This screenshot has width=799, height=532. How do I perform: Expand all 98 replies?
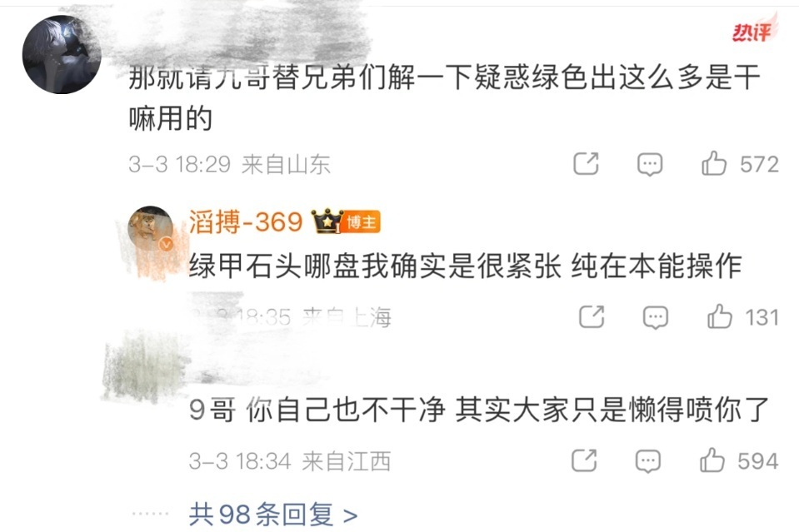pos(273,515)
